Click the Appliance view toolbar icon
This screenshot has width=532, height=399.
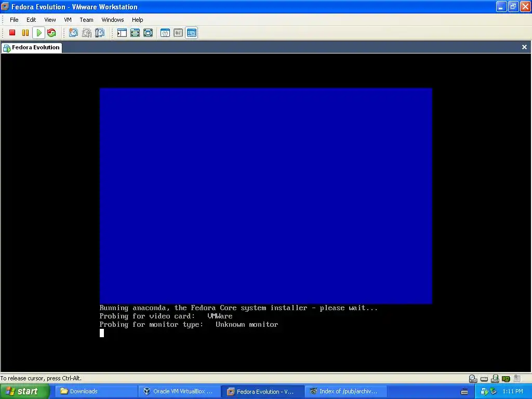click(178, 33)
